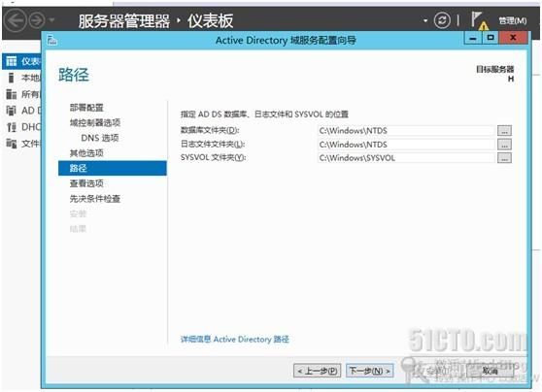Browse for the database folder

click(x=504, y=131)
